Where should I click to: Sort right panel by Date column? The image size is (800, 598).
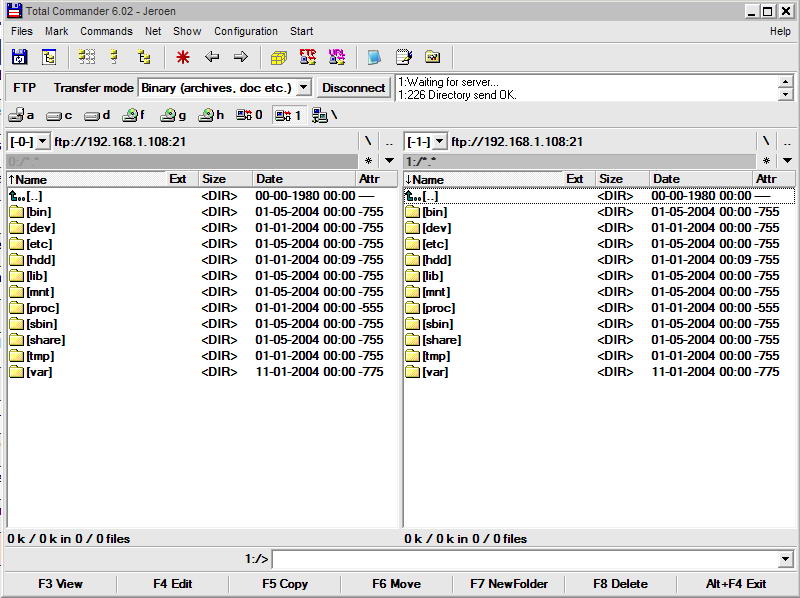click(x=701, y=179)
